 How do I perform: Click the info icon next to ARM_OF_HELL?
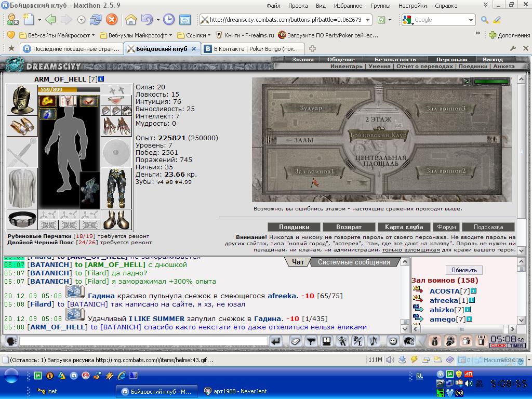pyautogui.click(x=101, y=79)
